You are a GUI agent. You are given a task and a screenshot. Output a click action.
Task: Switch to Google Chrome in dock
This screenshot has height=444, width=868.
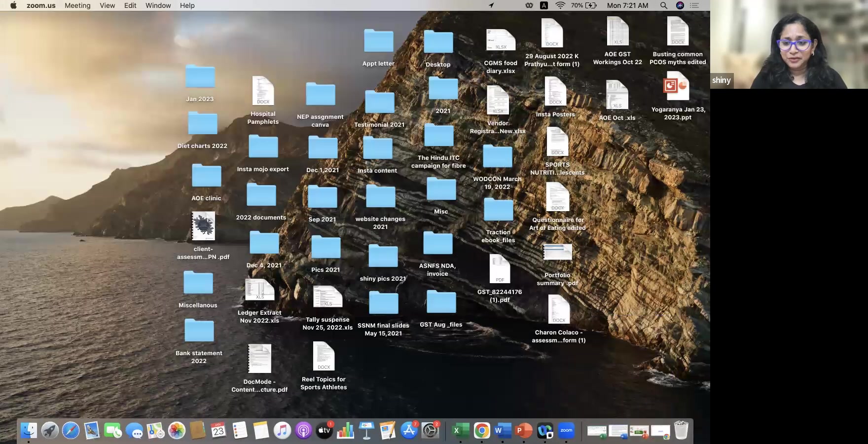(x=482, y=431)
